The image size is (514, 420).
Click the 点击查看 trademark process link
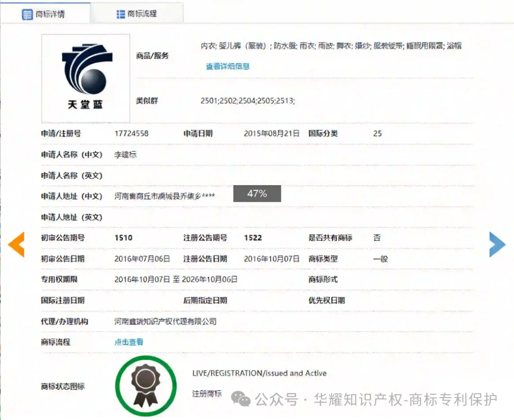(x=128, y=342)
